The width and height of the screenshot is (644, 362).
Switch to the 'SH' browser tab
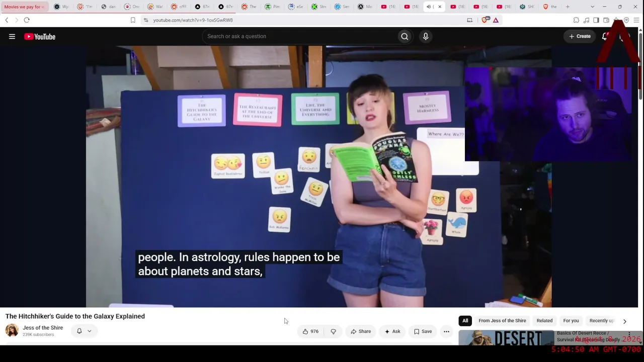[527, 7]
